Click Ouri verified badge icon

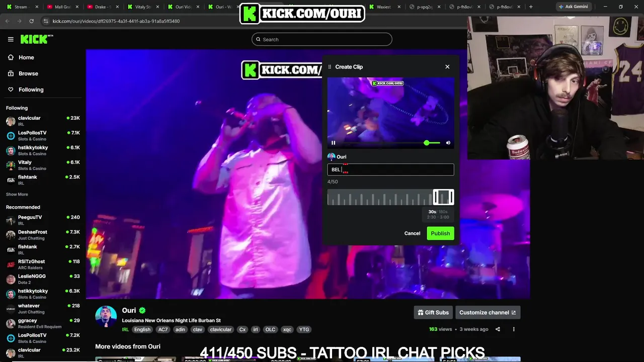point(142,311)
